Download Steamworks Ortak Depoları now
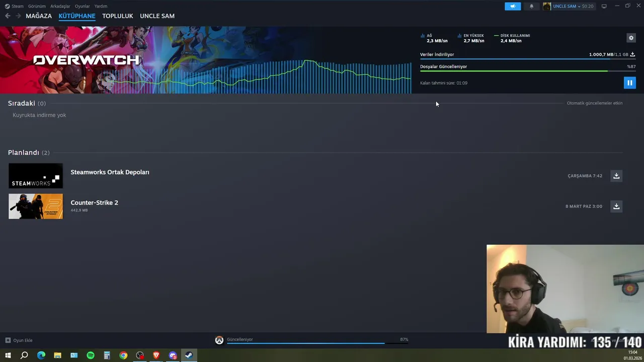Image resolution: width=644 pixels, height=362 pixels. tap(616, 175)
